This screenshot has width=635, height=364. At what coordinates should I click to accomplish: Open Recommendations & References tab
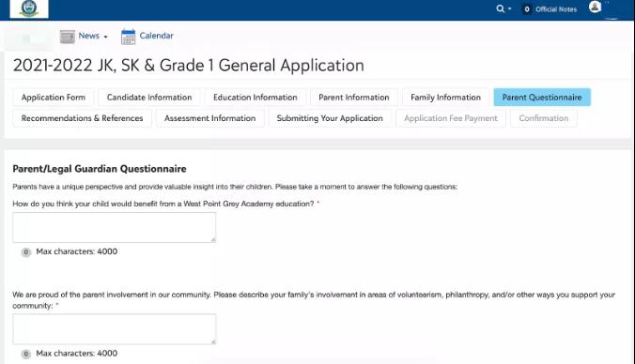pyautogui.click(x=83, y=118)
